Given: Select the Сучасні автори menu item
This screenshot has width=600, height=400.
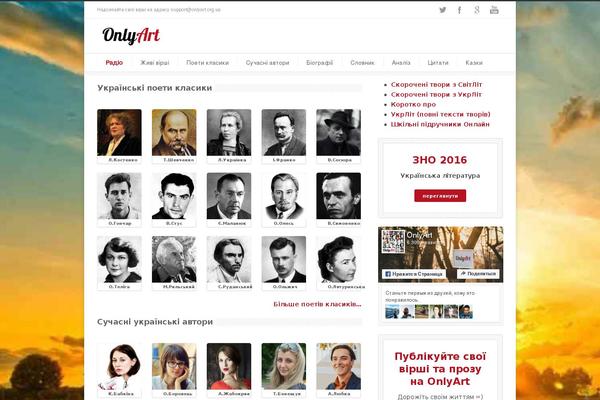Looking at the screenshot, I should click(x=267, y=62).
